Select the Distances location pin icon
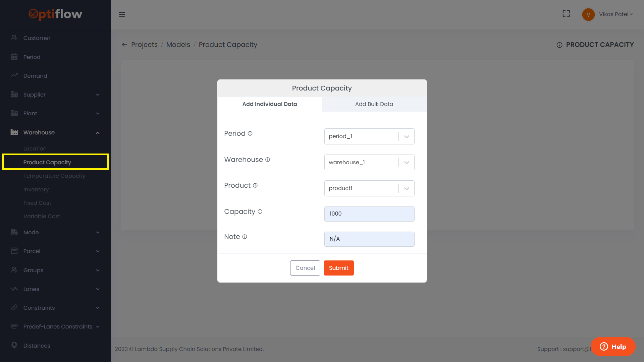This screenshot has width=644, height=362. point(14,345)
